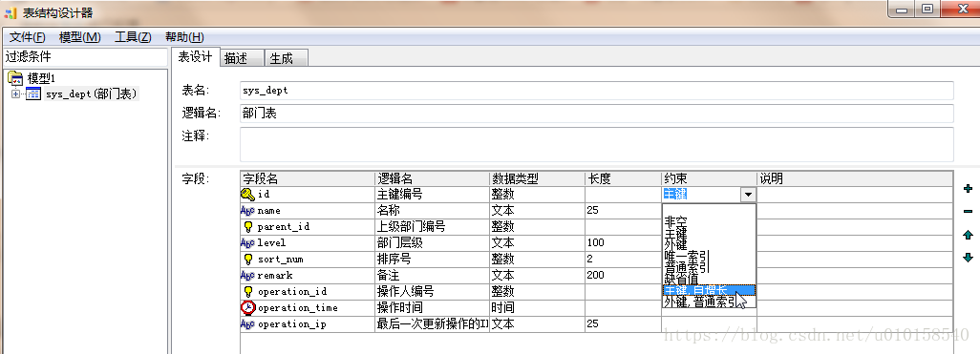Click the 数据类型 column header
This screenshot has height=354, width=980.
point(537,178)
